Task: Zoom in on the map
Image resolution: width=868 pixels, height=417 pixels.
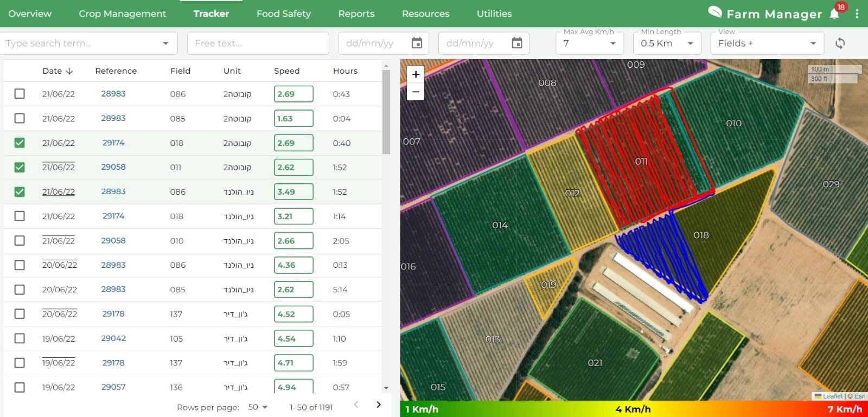Action: 416,75
